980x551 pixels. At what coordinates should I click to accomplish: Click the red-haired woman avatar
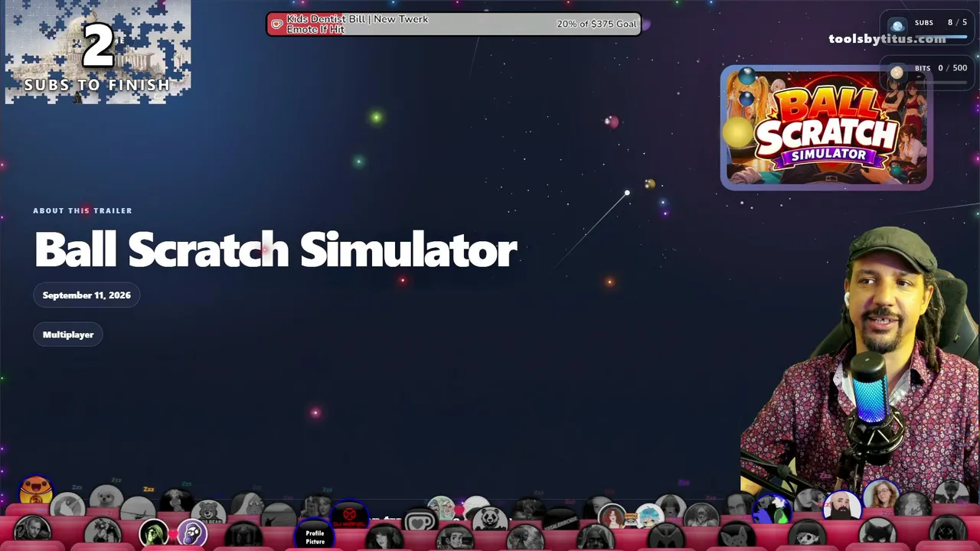tap(613, 517)
